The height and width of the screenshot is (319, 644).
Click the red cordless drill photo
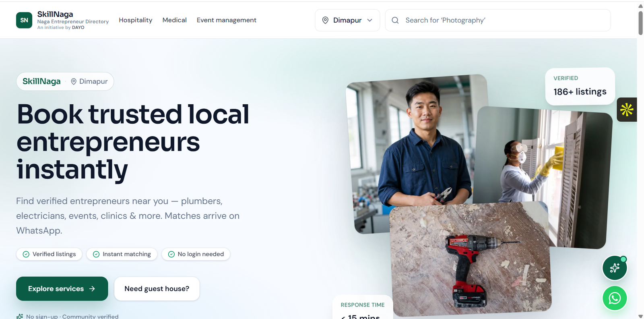coord(470,259)
